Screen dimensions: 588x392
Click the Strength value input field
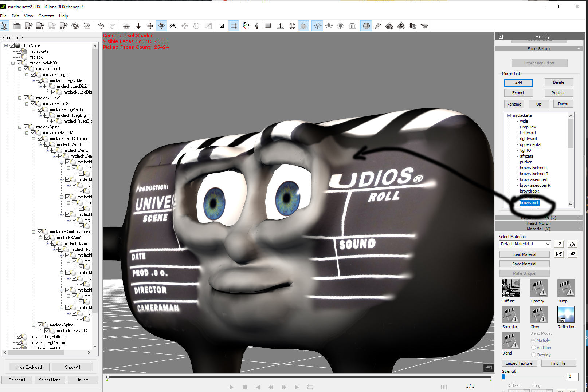coord(573,377)
